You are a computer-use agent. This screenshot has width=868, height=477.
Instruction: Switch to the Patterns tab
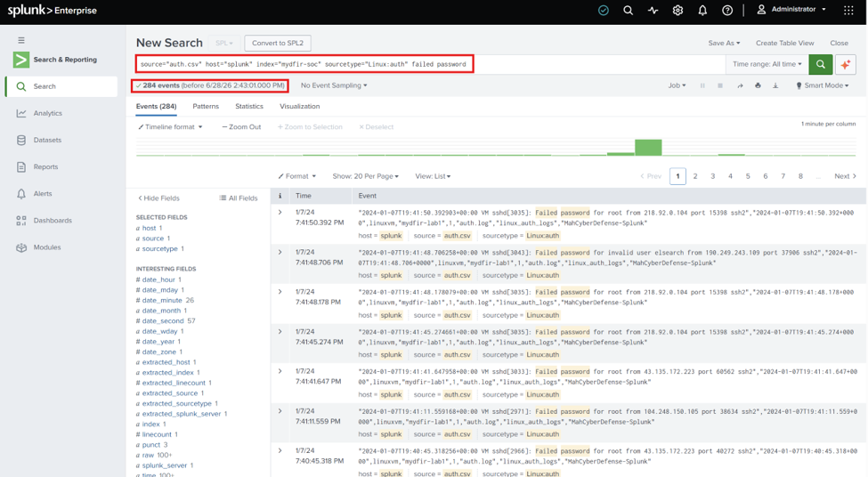[206, 106]
